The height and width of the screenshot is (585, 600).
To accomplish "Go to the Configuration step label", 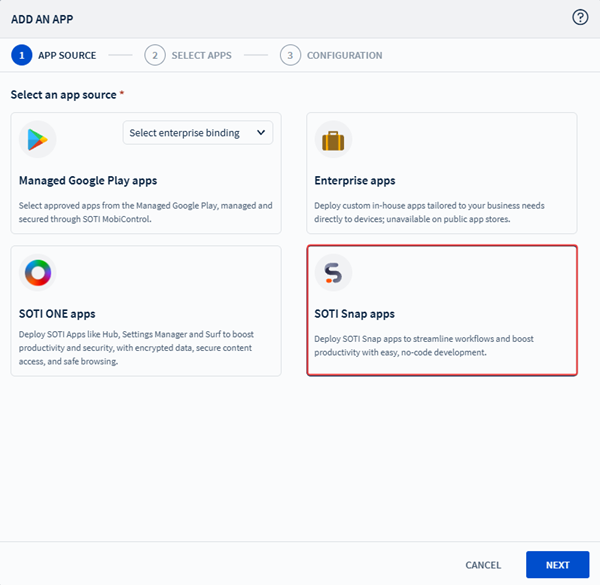I will 344,55.
